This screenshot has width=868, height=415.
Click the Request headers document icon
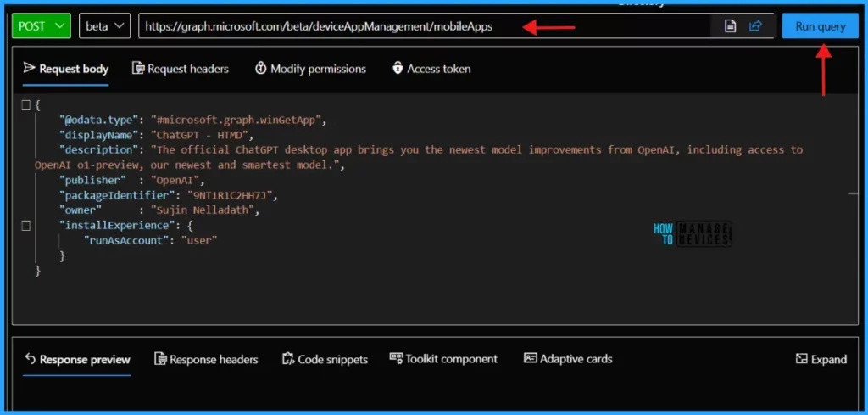[x=138, y=68]
